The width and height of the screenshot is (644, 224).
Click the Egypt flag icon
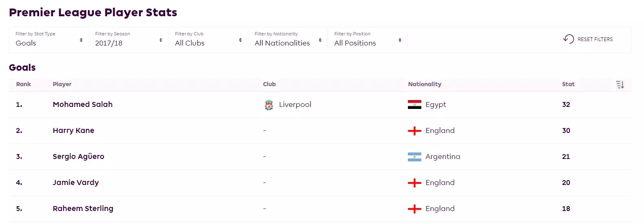click(x=414, y=105)
